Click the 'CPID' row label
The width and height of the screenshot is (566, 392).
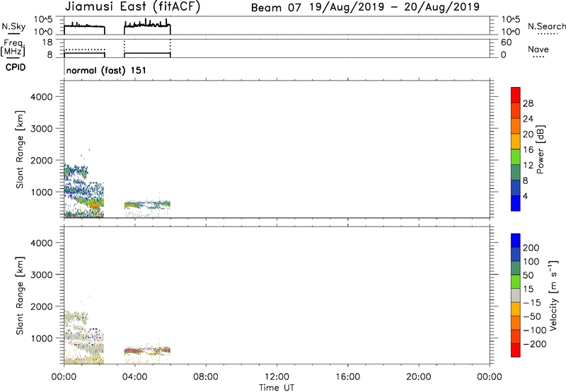(16, 67)
